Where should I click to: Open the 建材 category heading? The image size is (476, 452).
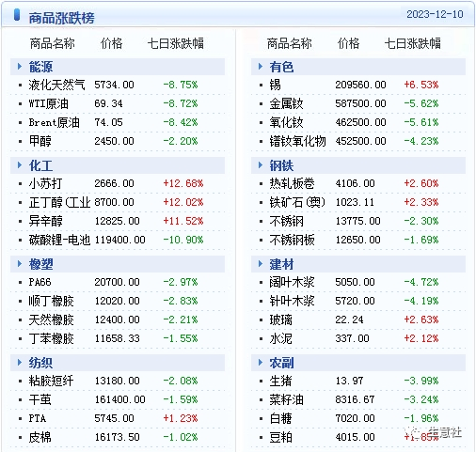281,264
